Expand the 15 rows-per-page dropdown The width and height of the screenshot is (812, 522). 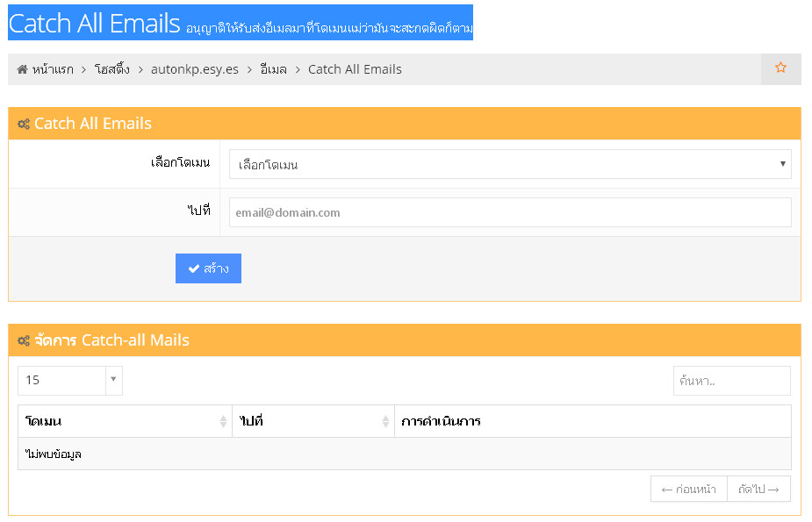pos(61,380)
